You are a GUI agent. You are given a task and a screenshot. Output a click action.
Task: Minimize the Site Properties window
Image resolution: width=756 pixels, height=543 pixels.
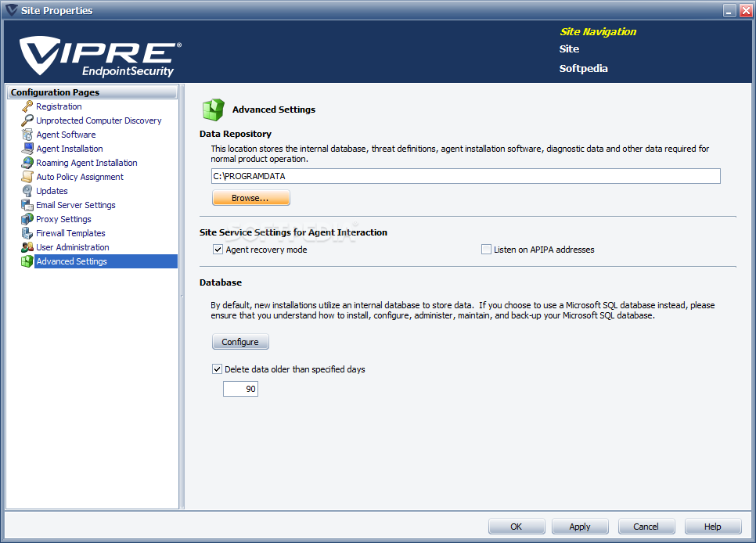(x=730, y=10)
